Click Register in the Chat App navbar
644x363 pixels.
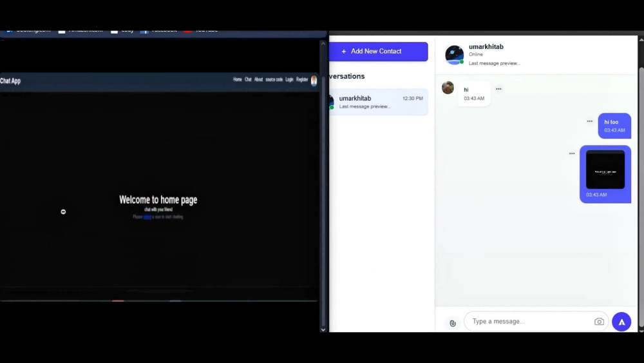pos(302,79)
